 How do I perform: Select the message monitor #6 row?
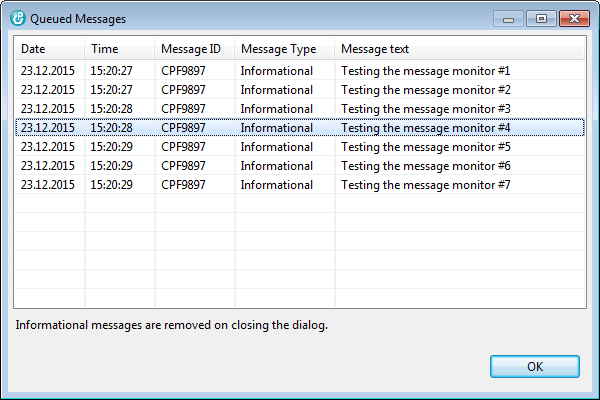point(300,166)
